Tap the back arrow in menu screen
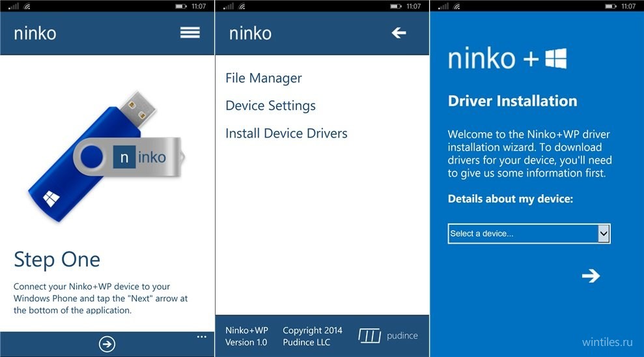Image resolution: width=644 pixels, height=357 pixels. [x=399, y=33]
